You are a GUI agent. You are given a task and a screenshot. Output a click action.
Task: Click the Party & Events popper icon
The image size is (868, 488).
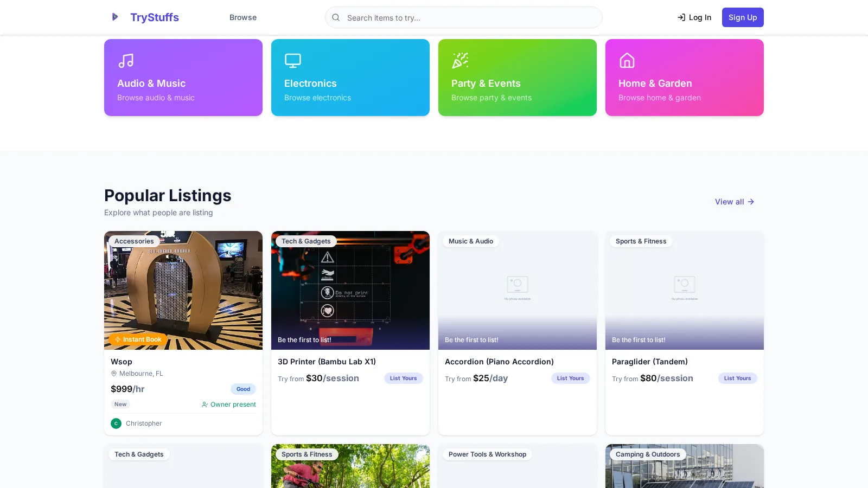(460, 61)
